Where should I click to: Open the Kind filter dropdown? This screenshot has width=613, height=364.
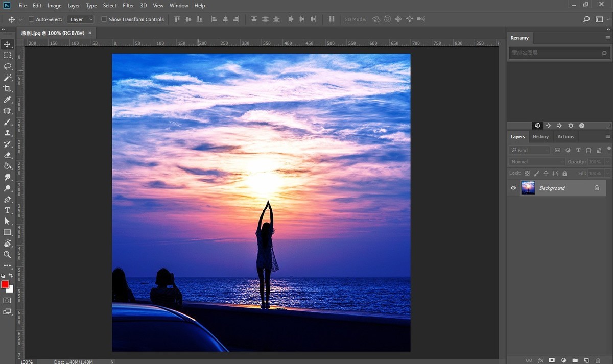point(529,150)
